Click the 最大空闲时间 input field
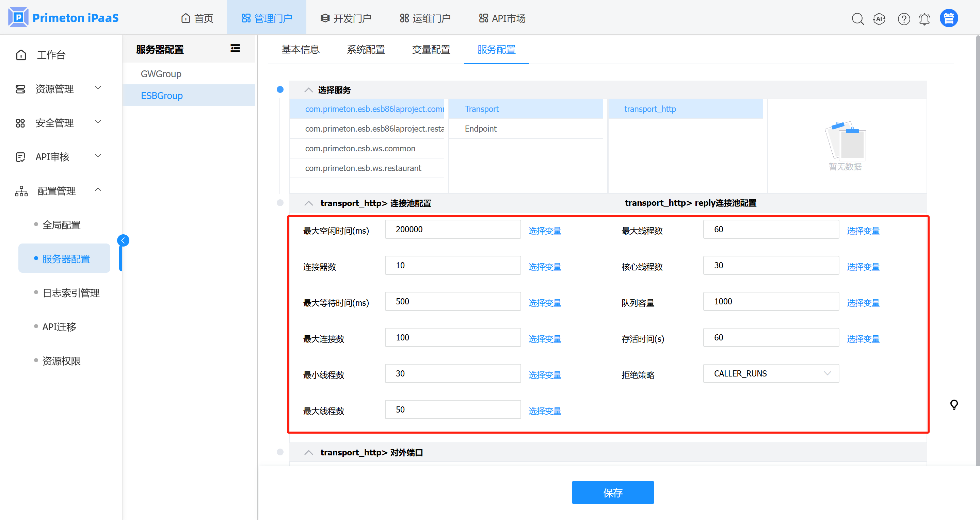The image size is (980, 520). [452, 229]
